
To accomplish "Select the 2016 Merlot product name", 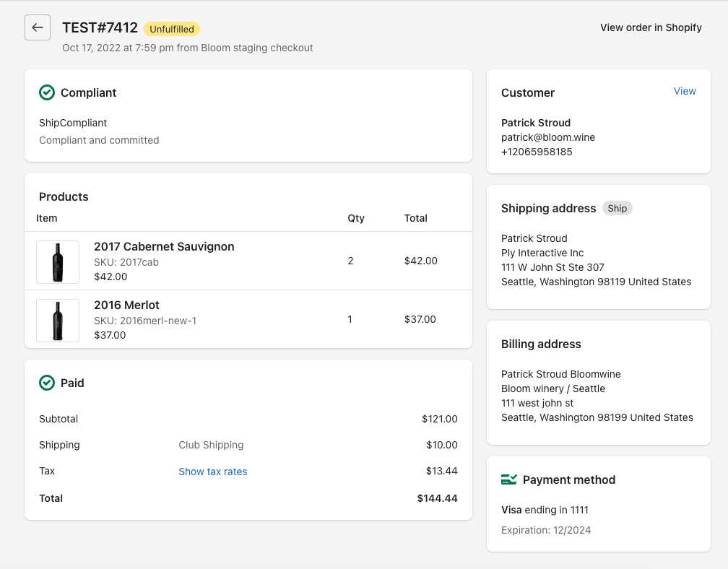I will coord(126,305).
